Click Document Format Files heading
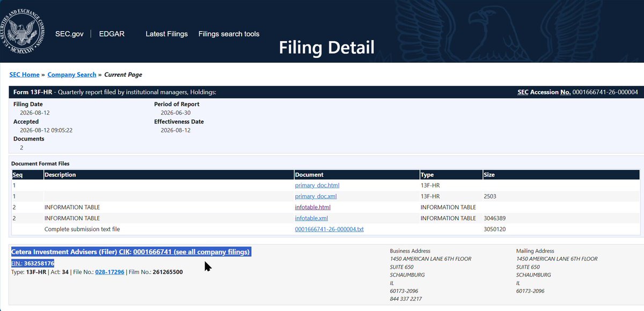Screen dimensions: 644x311 point(41,164)
